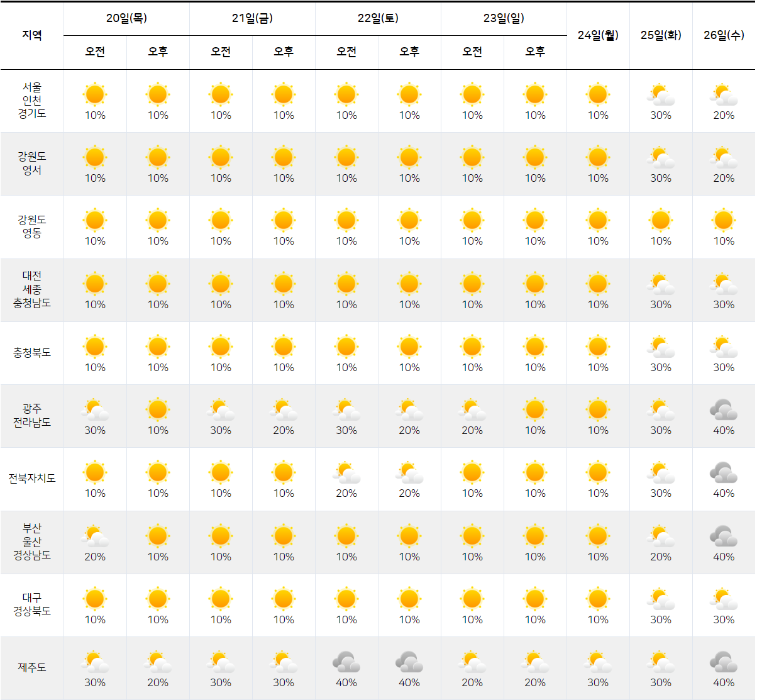Click the cloudy icon for 전북자치도 26일(수)
757x700 pixels.
724,472
